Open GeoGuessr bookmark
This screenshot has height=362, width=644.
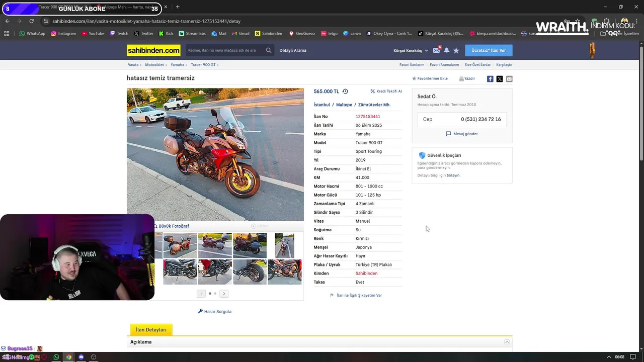(x=302, y=34)
